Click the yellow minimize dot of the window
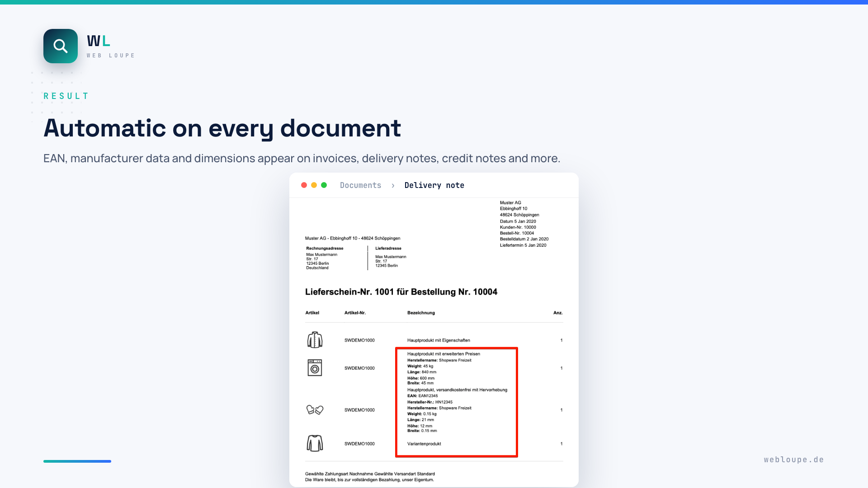 tap(314, 185)
